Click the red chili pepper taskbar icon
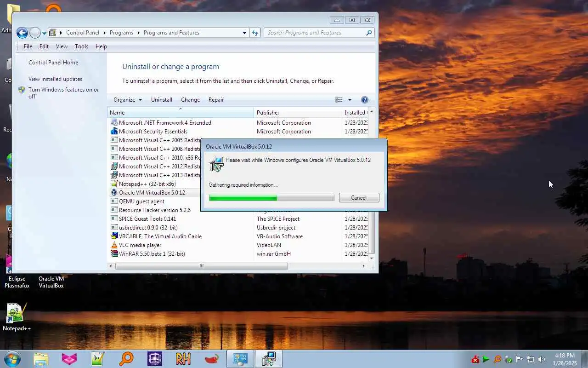Screen dimensions: 588x368 (x=211, y=359)
